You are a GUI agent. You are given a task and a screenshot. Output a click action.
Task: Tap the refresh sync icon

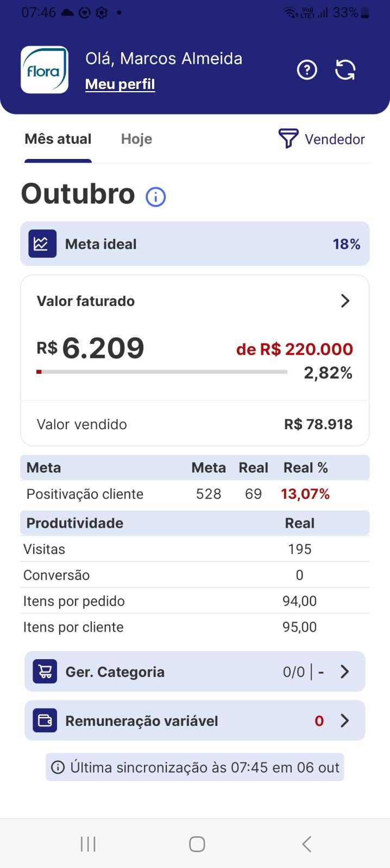(x=345, y=70)
